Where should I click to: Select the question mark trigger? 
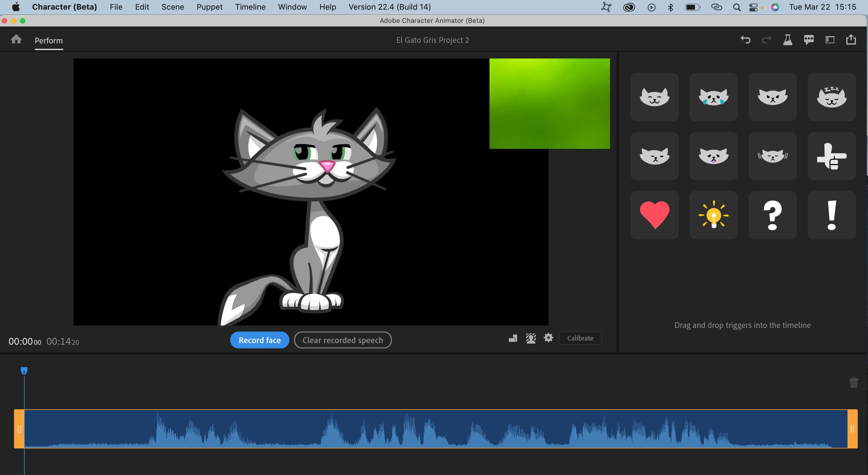[772, 215]
